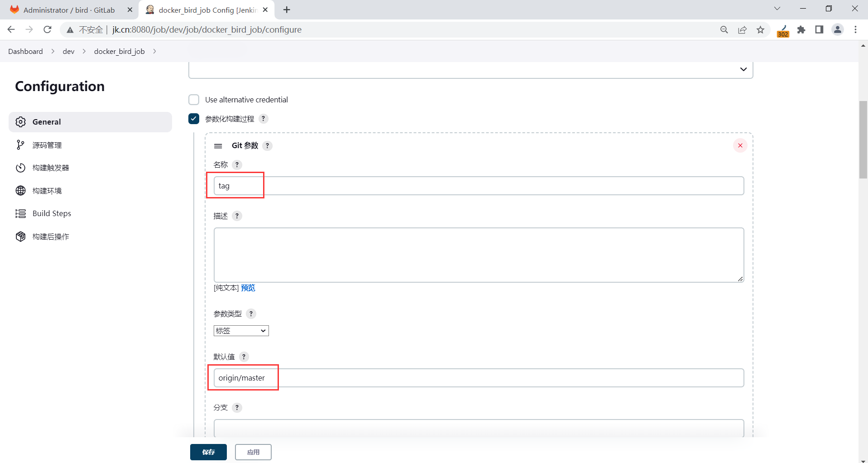
Task: Expand the chevron after docker_bird_job breadcrumb
Action: pos(155,52)
